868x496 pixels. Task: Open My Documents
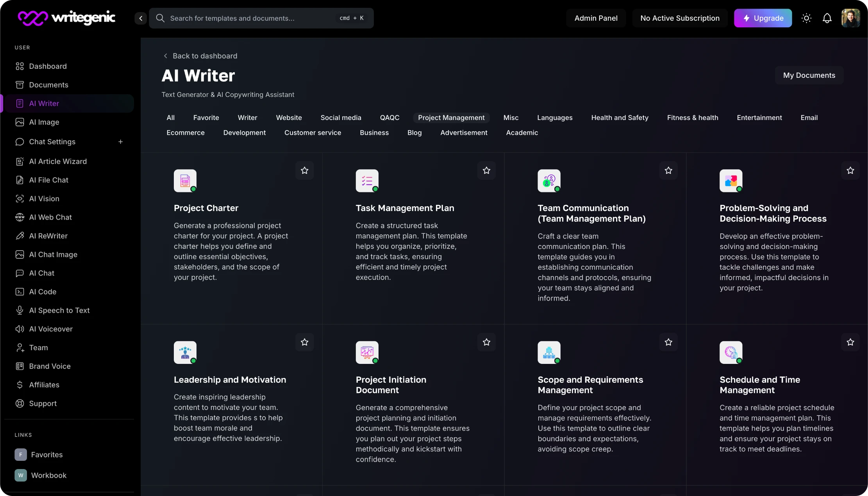click(809, 75)
